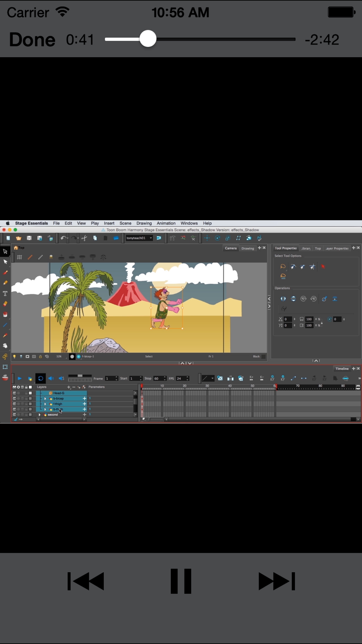Viewport: 362px width, 644px height.
Task: Click the Redo arrow in toolbar
Action: click(x=74, y=238)
